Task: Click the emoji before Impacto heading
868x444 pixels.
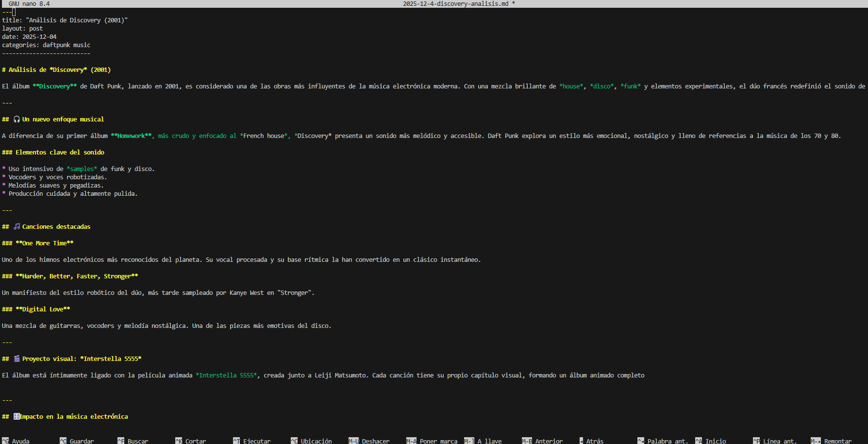Action: point(17,417)
